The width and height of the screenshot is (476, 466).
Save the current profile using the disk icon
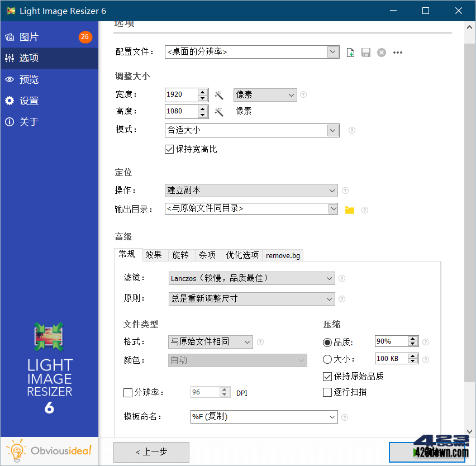pos(366,52)
